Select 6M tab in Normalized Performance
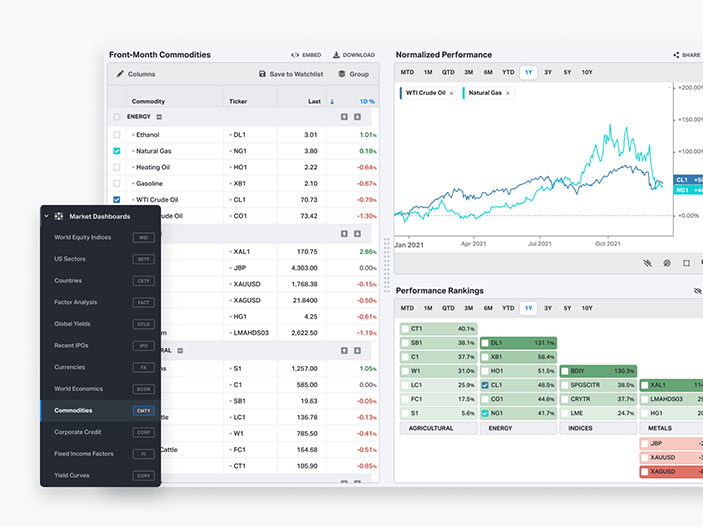Screen dimensions: 703x527 (488, 72)
